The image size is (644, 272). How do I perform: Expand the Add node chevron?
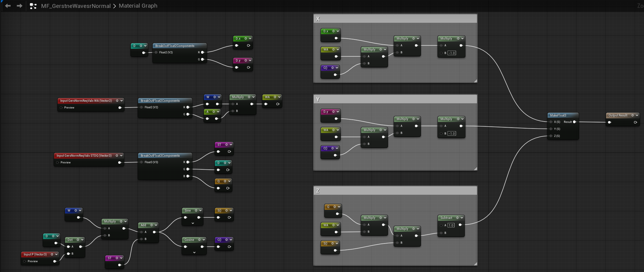tap(156, 225)
